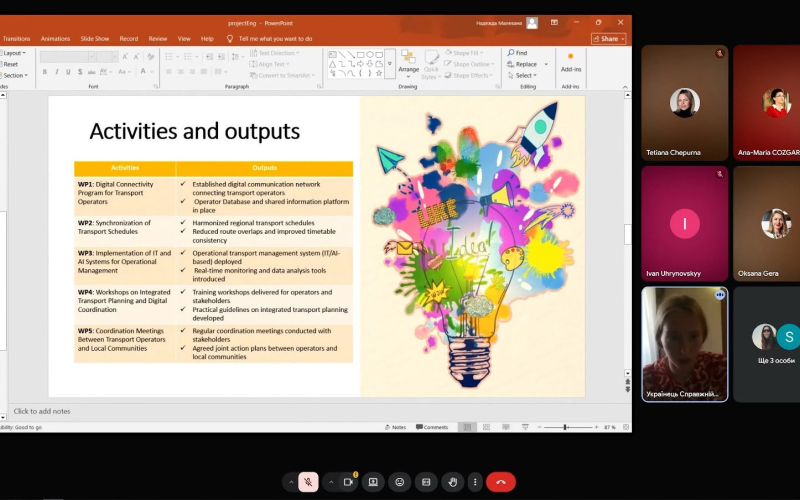The width and height of the screenshot is (800, 500).
Task: Click the Share button
Action: [609, 39]
